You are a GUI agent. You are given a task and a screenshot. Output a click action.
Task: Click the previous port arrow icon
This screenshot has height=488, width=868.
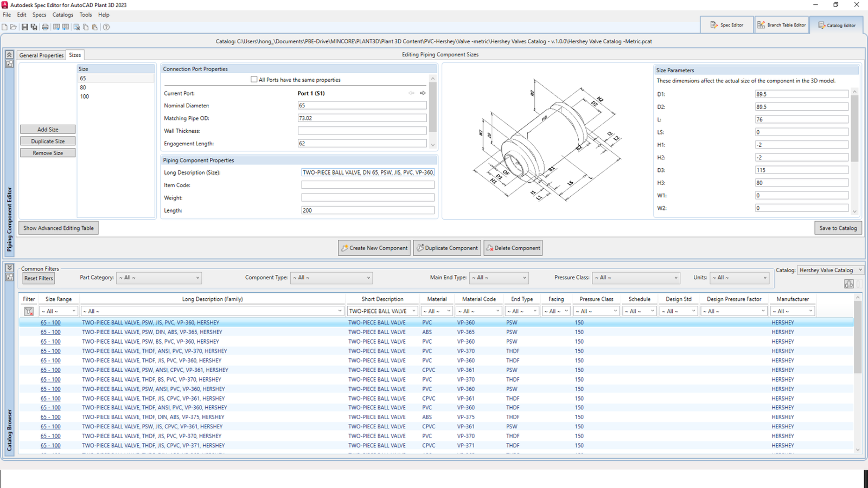tap(411, 93)
